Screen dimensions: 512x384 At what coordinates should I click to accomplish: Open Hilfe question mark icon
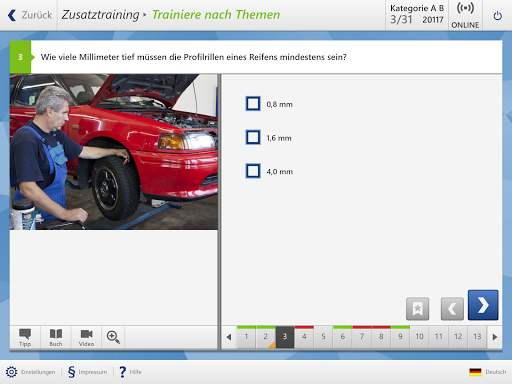coord(123,372)
